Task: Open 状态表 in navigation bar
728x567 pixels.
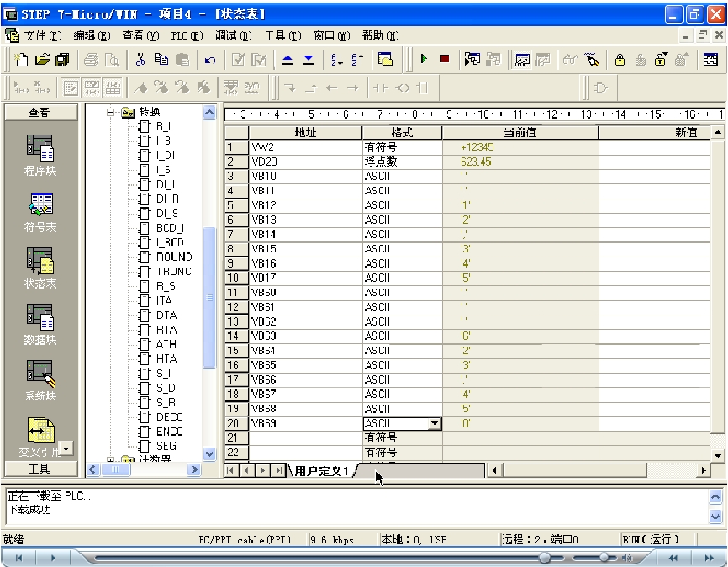Action: pyautogui.click(x=40, y=268)
